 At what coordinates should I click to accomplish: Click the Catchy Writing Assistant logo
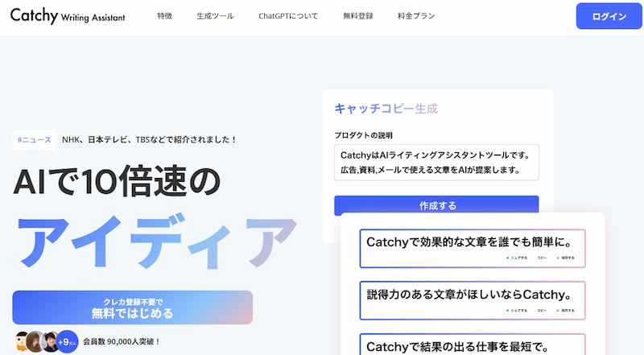pos(68,15)
